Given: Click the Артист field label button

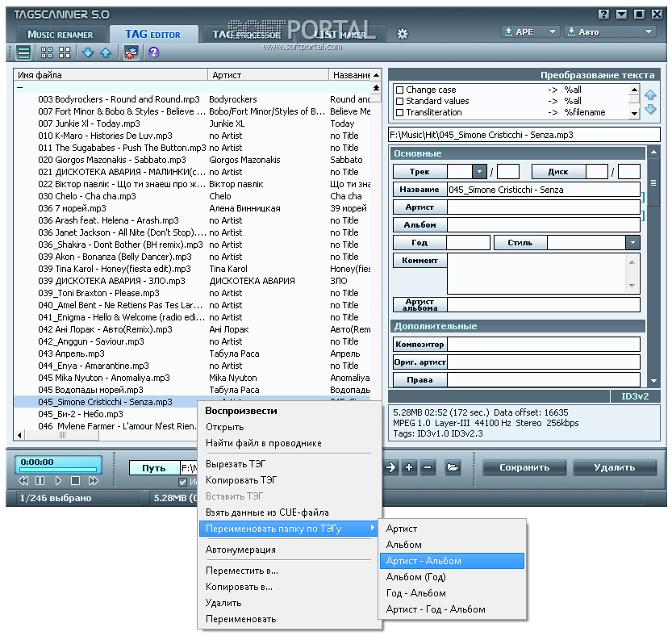Looking at the screenshot, I should coord(419,207).
